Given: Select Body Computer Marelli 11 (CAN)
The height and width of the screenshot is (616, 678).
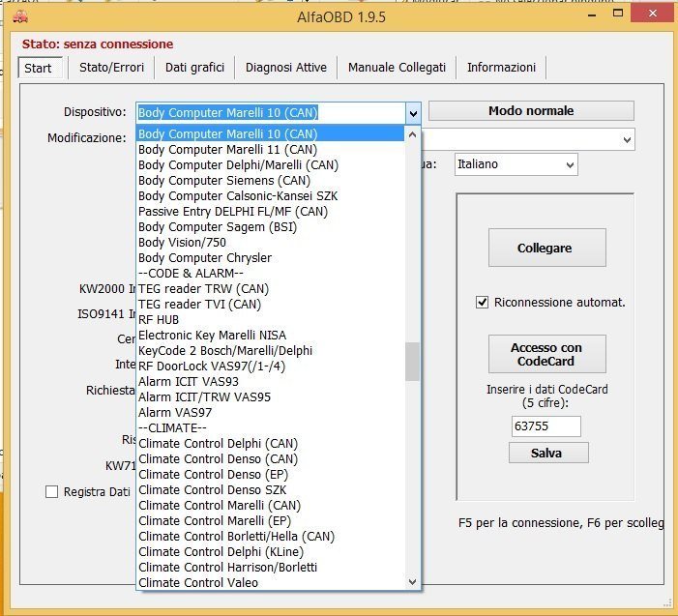Looking at the screenshot, I should point(270,150).
